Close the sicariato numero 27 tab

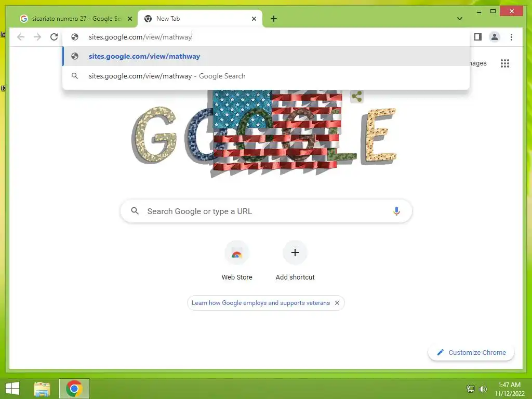tap(129, 19)
